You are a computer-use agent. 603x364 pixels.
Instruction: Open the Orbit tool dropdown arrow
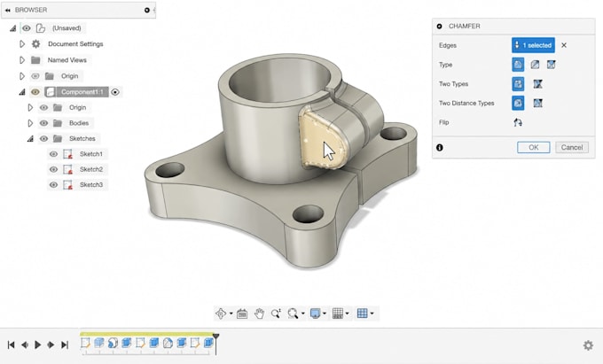tap(231, 314)
